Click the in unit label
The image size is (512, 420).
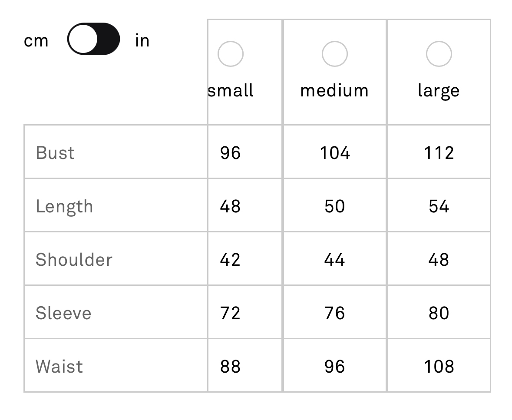[x=142, y=40]
